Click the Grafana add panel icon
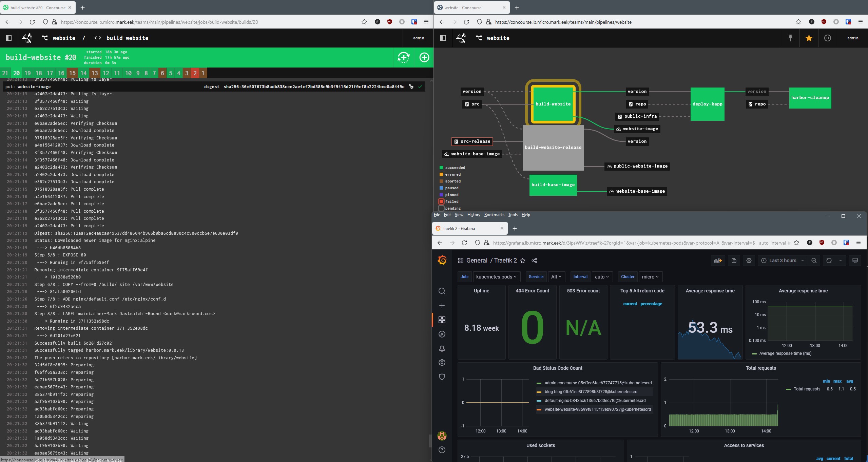The width and height of the screenshot is (868, 462). pos(718,261)
